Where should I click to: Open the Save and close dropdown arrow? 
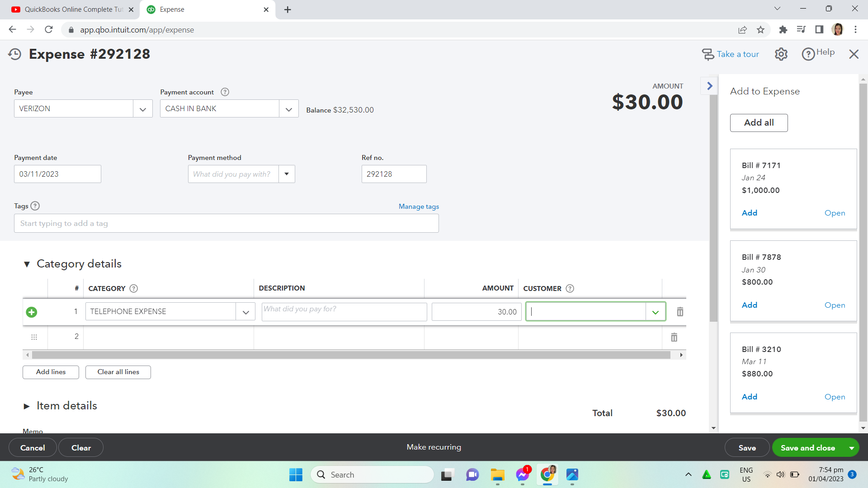pyautogui.click(x=851, y=448)
